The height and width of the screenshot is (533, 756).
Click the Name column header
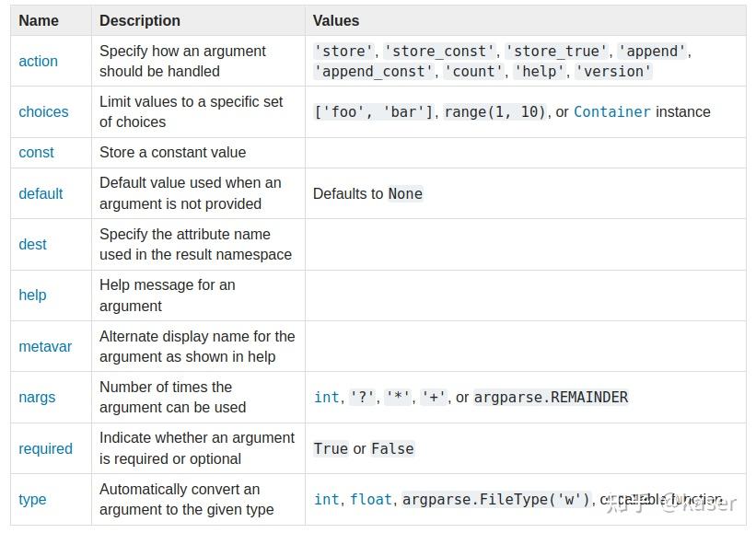pyautogui.click(x=35, y=20)
